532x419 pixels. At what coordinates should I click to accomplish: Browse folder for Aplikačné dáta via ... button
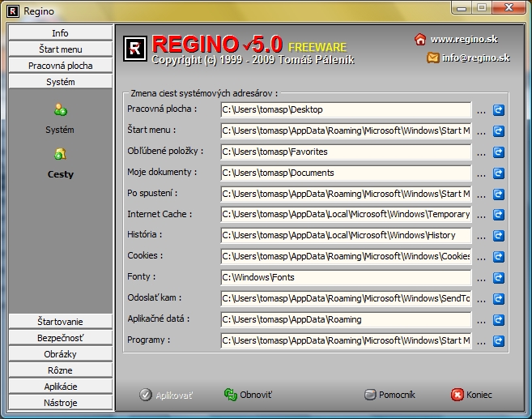tap(481, 322)
